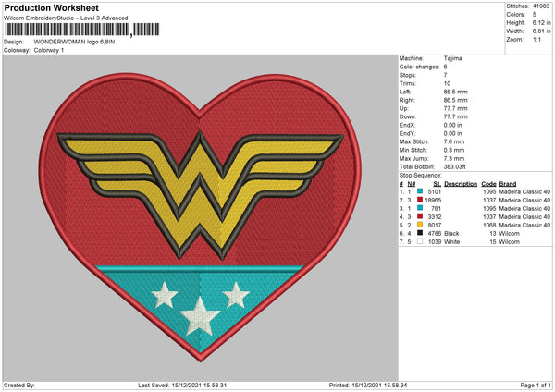Image resolution: width=555 pixels, height=392 pixels.
Task: Click the black swatch in the Black row
Action: click(x=420, y=233)
